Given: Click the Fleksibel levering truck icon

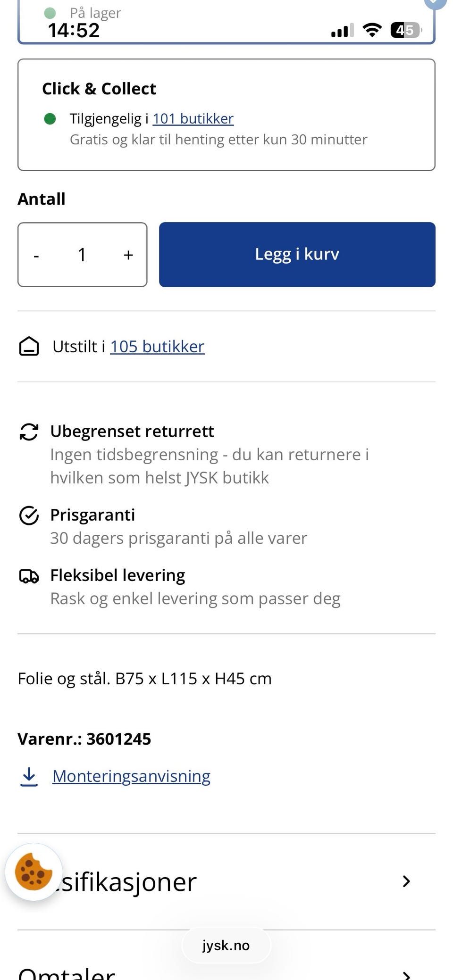Looking at the screenshot, I should [x=29, y=576].
